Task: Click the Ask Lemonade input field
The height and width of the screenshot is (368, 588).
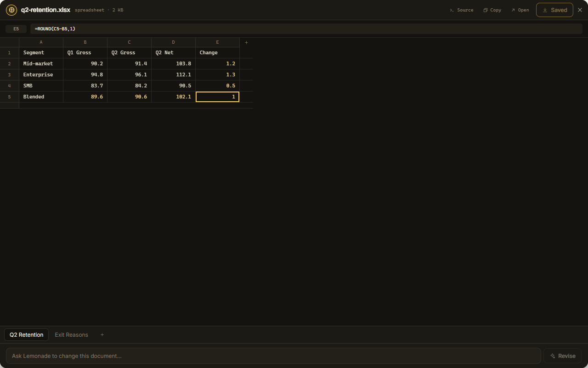Action: click(273, 356)
